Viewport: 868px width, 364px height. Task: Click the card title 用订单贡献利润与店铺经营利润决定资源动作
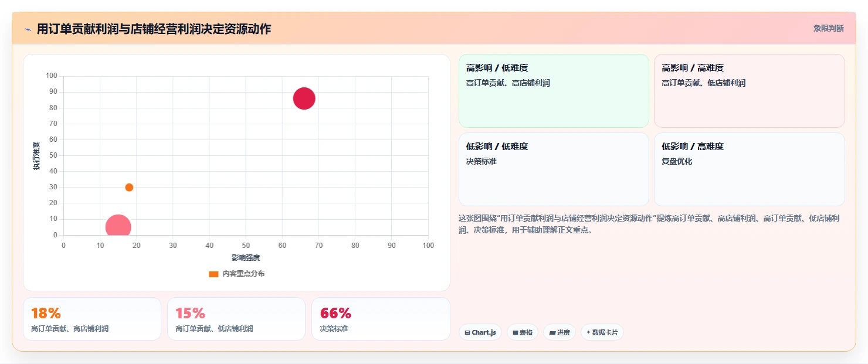[x=154, y=29]
